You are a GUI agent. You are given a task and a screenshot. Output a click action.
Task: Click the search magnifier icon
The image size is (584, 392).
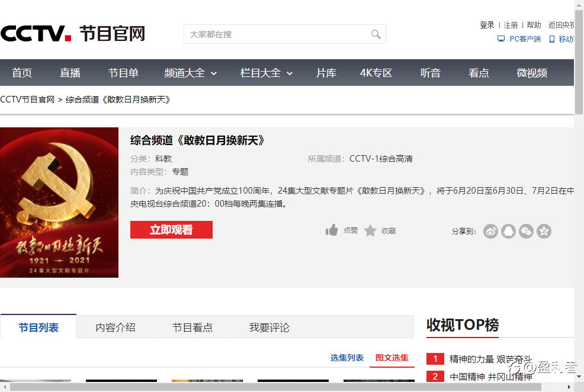coord(376,34)
